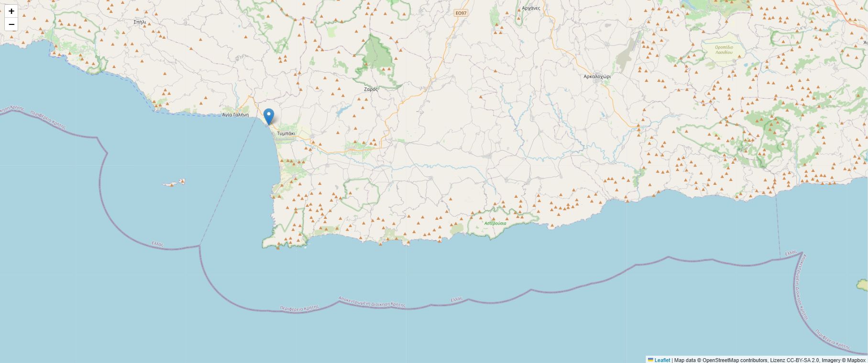Select the Οροπέδιο Λασιθίου plateau label

point(724,50)
